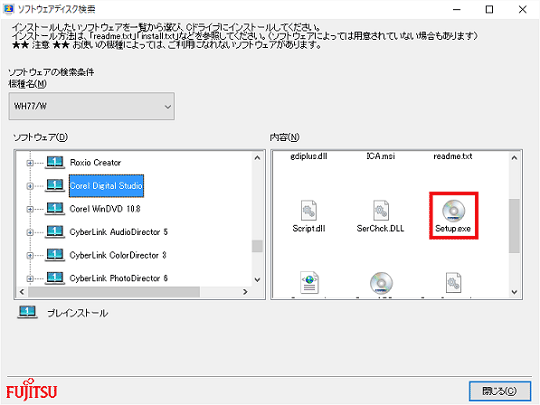Click the Setup.exe file label

[x=453, y=228]
